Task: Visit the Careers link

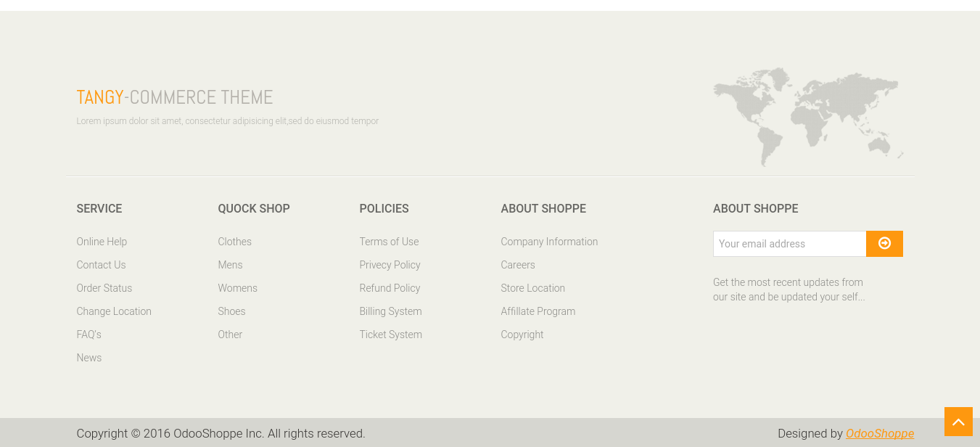Action: (x=518, y=265)
